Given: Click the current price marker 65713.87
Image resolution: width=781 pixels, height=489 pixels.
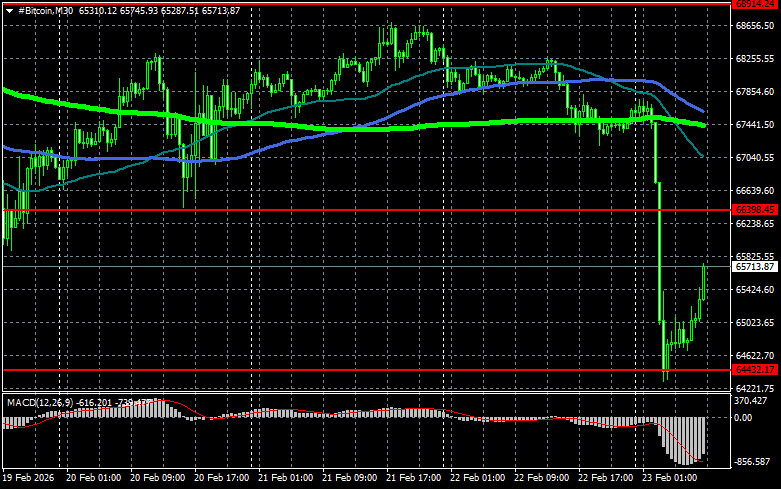Looking at the screenshot, I should pyautogui.click(x=755, y=267).
